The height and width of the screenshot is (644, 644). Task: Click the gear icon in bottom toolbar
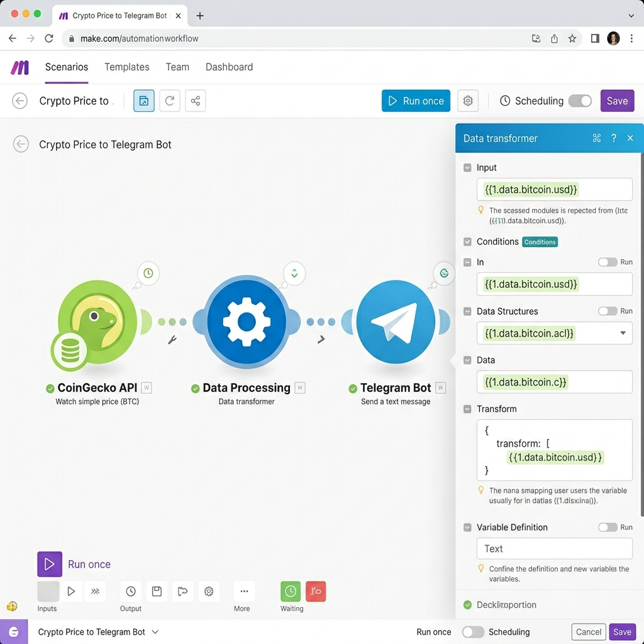coord(209,591)
